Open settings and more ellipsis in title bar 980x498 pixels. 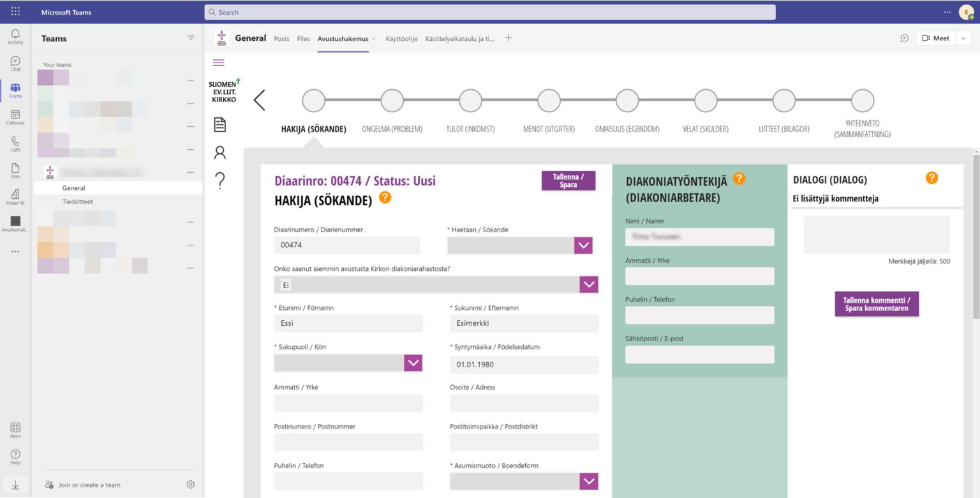[947, 11]
